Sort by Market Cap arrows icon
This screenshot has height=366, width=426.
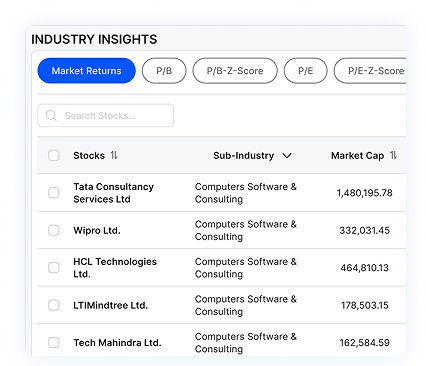click(x=393, y=155)
